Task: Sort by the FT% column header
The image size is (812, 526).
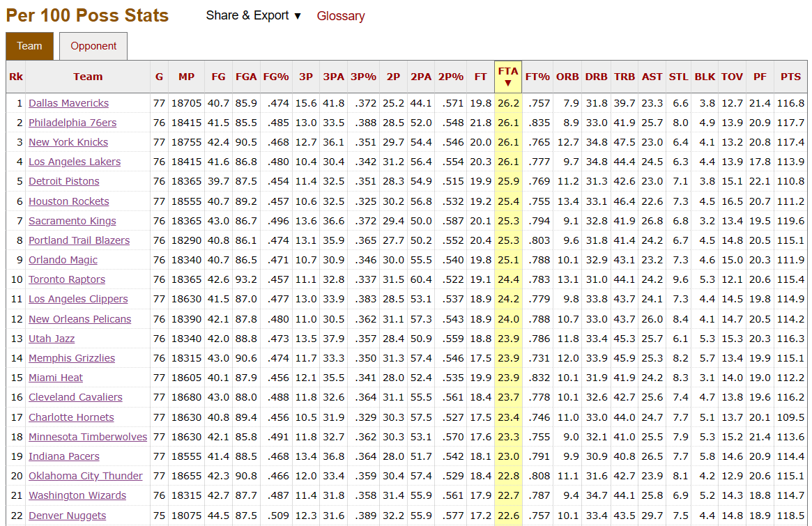Action: pos(537,77)
